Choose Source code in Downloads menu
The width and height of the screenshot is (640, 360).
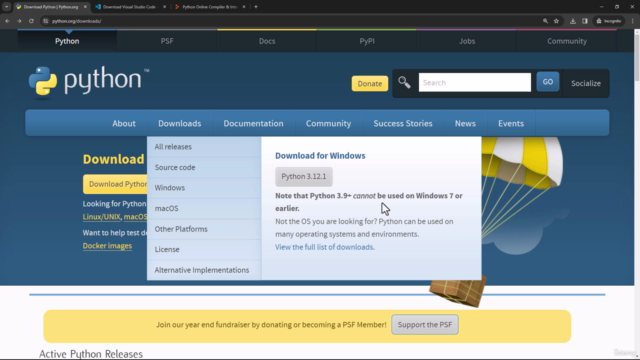pos(204,167)
